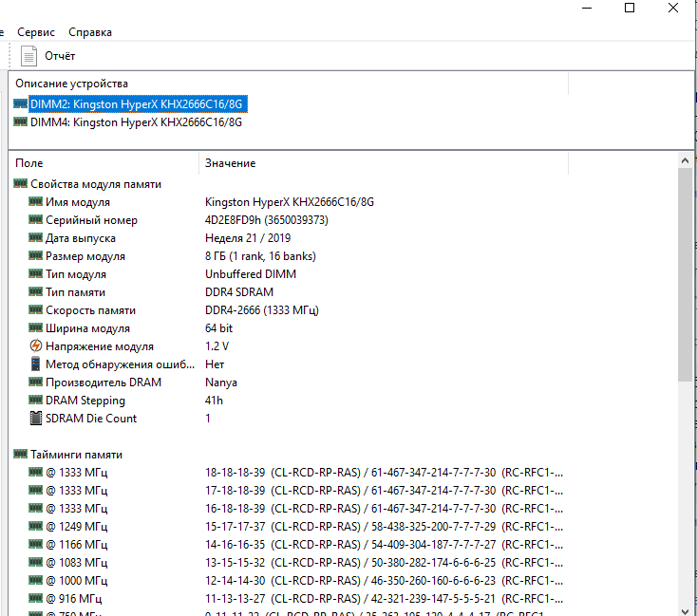
Task: Click the DIMM2 memory chip icon
Action: pyautogui.click(x=21, y=104)
